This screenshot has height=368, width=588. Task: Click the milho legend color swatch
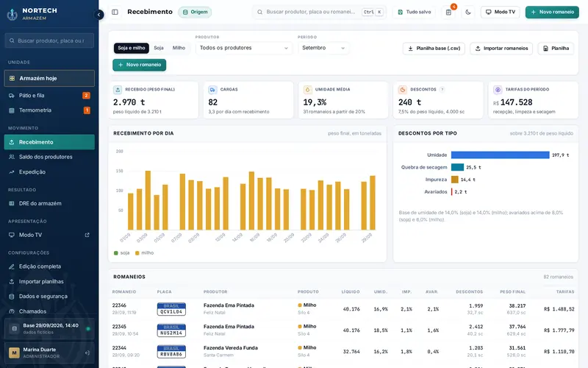pyautogui.click(x=137, y=253)
